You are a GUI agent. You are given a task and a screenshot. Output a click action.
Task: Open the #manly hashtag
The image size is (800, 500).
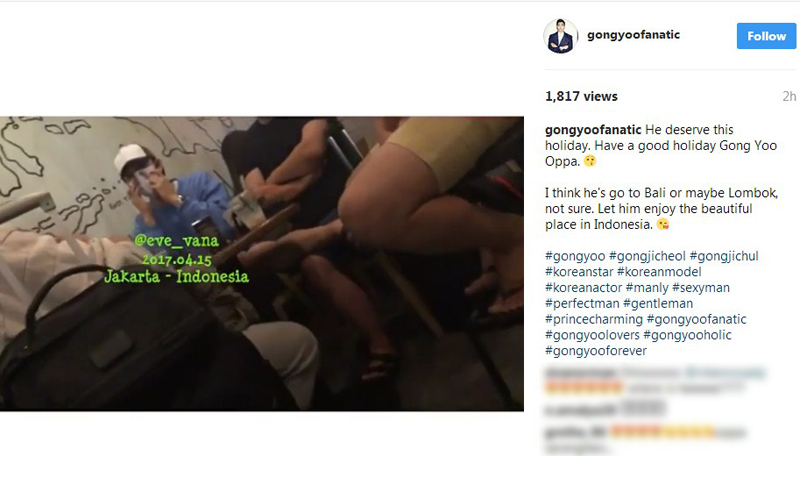[x=647, y=288]
